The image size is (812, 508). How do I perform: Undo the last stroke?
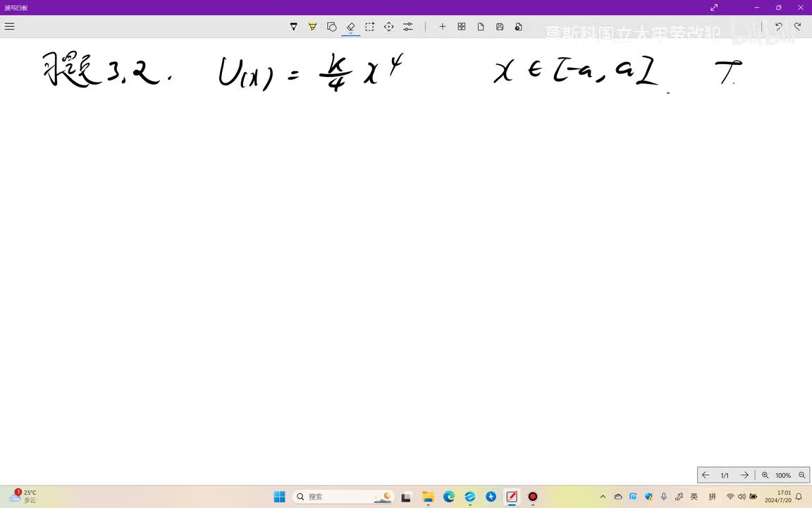778,26
